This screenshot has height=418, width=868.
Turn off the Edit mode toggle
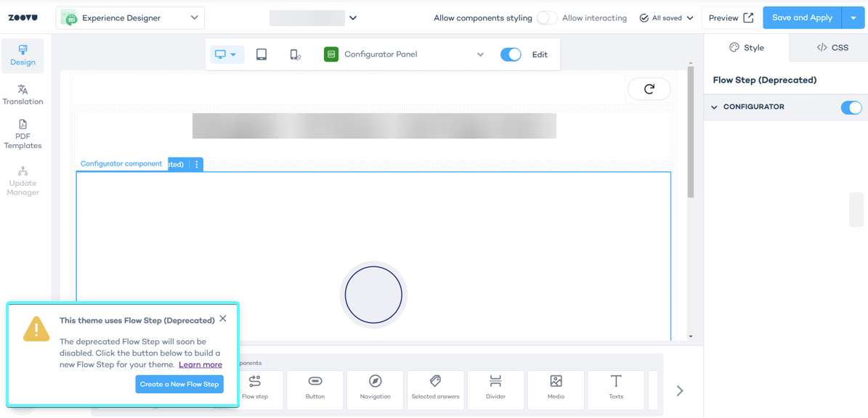tap(511, 54)
